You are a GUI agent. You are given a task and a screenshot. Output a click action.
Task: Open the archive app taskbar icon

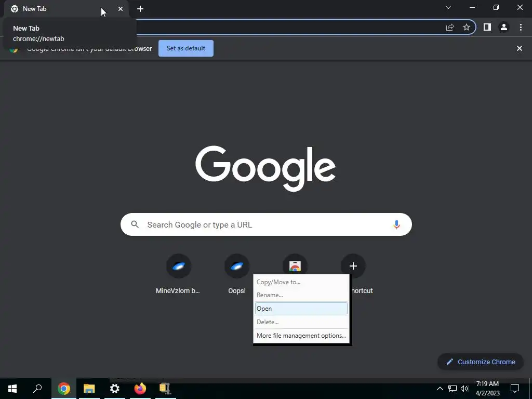tap(165, 389)
